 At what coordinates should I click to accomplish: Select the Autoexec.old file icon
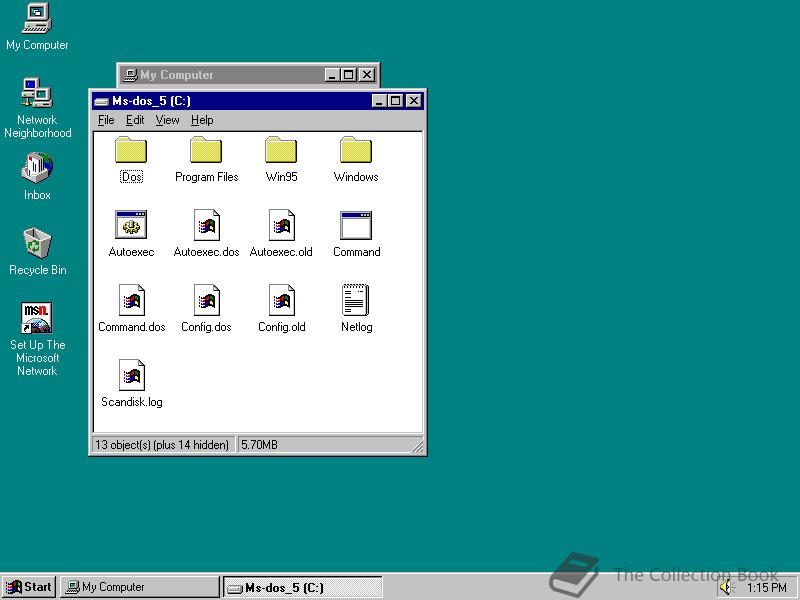coord(281,224)
